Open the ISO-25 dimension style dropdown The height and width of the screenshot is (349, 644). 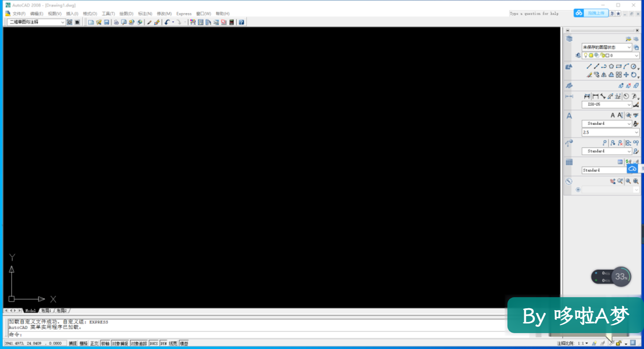[607, 105]
